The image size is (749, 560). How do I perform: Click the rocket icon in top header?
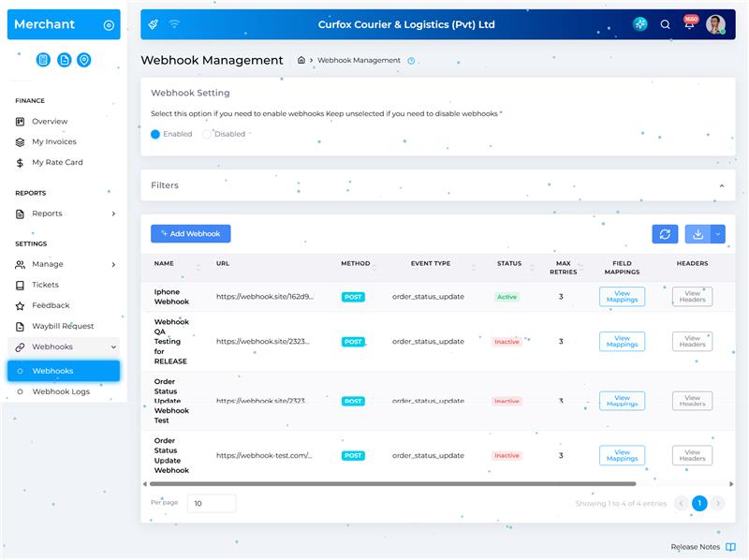coord(154,24)
